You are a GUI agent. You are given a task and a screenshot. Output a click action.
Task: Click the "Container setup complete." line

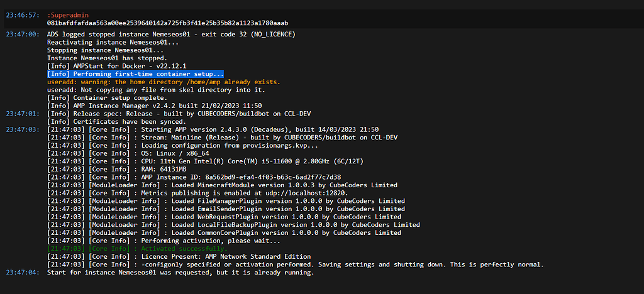pyautogui.click(x=113, y=97)
